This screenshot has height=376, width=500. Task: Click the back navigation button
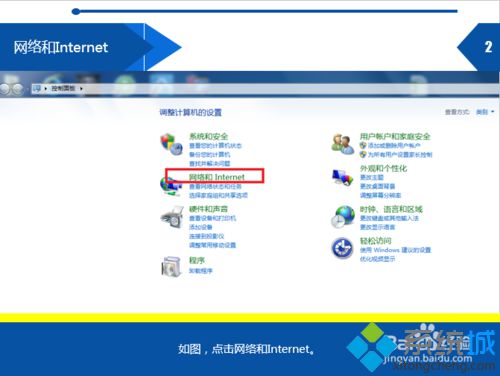(x=5, y=89)
